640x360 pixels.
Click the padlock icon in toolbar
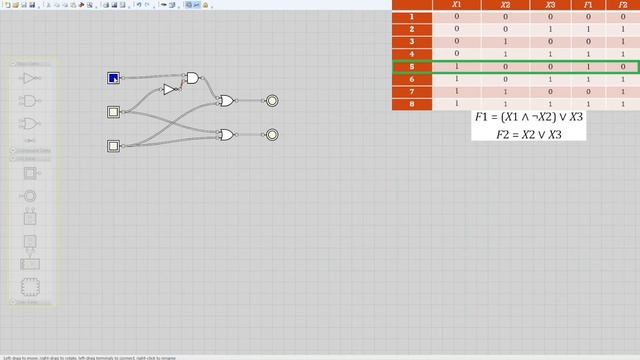pyautogui.click(x=205, y=5)
